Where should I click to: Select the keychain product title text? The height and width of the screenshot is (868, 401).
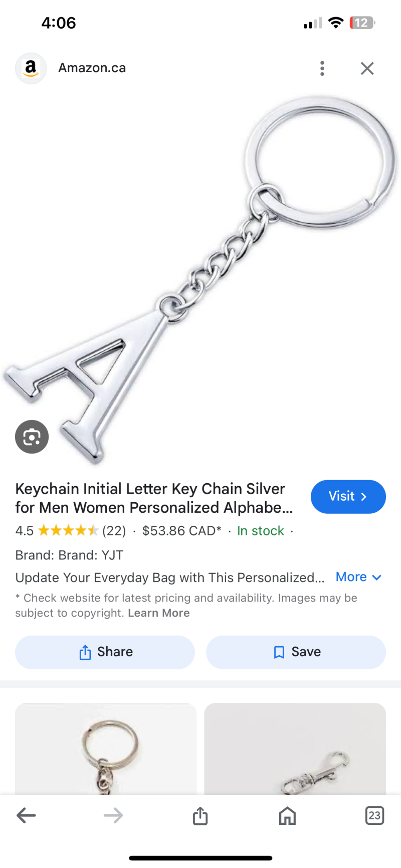pos(154,498)
